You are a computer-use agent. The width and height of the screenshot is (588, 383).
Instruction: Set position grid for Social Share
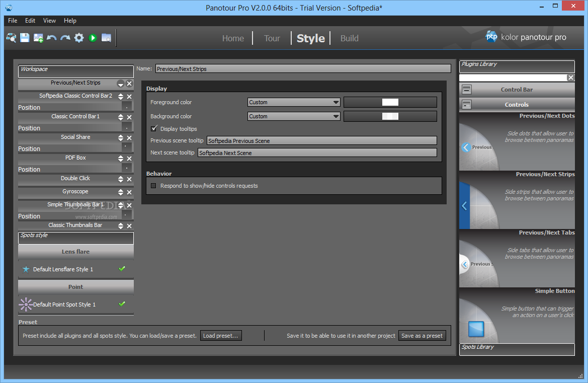(127, 148)
